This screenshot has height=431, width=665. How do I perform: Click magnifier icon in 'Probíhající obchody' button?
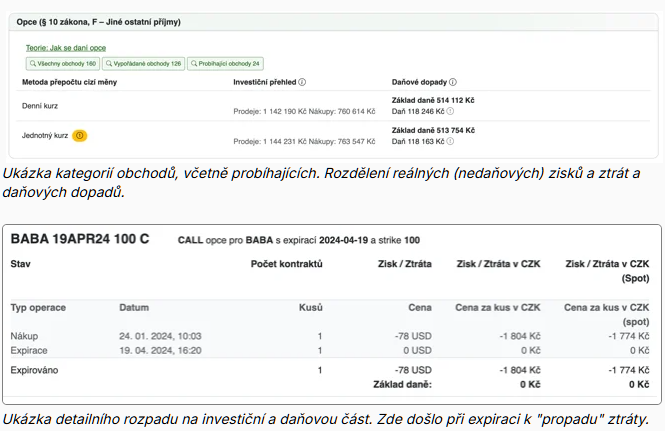pyautogui.click(x=194, y=64)
